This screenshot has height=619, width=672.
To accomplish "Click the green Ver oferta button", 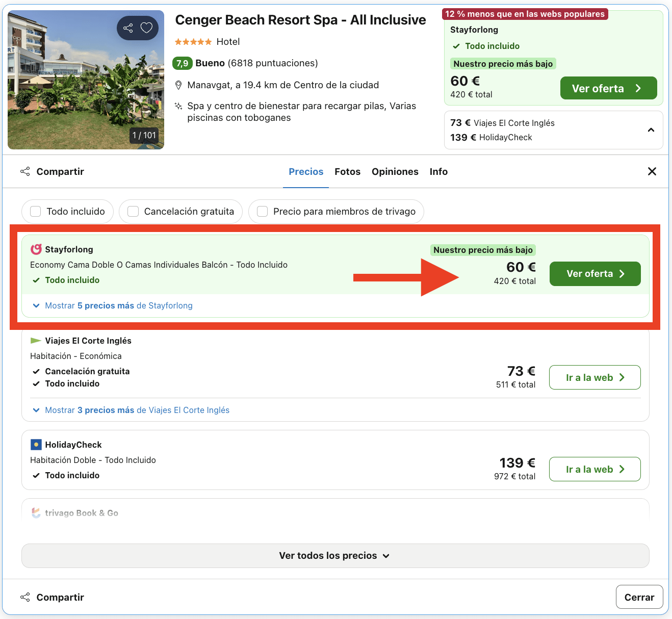I will point(595,274).
